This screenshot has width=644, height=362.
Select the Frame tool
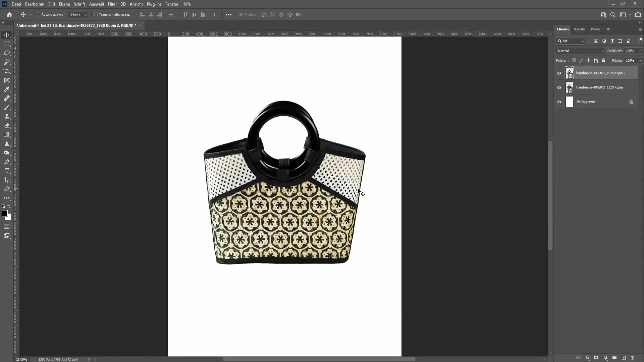tap(7, 80)
